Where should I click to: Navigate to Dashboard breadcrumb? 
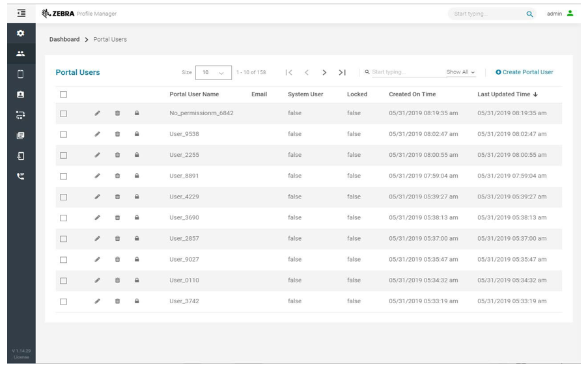(64, 40)
